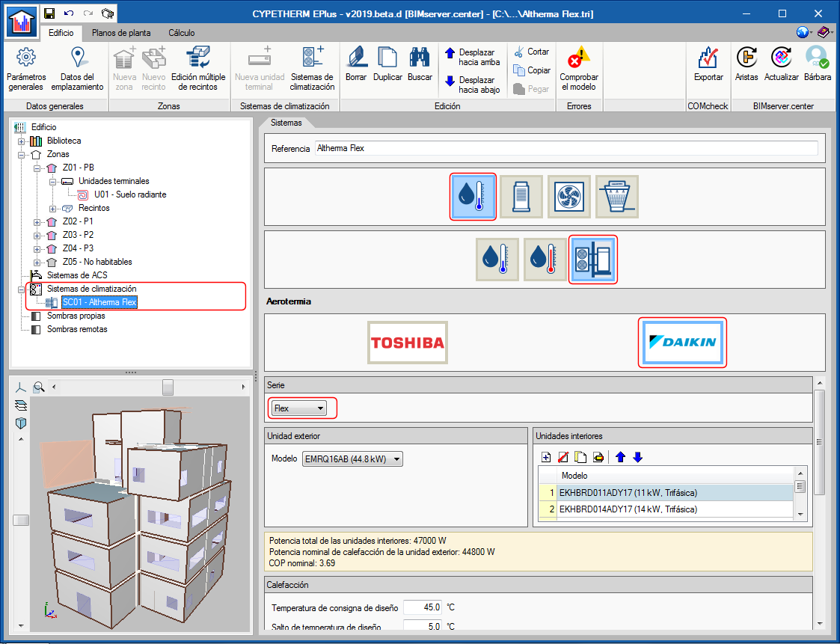840x644 pixels.
Task: Select the water temperature system type button
Action: 473,197
